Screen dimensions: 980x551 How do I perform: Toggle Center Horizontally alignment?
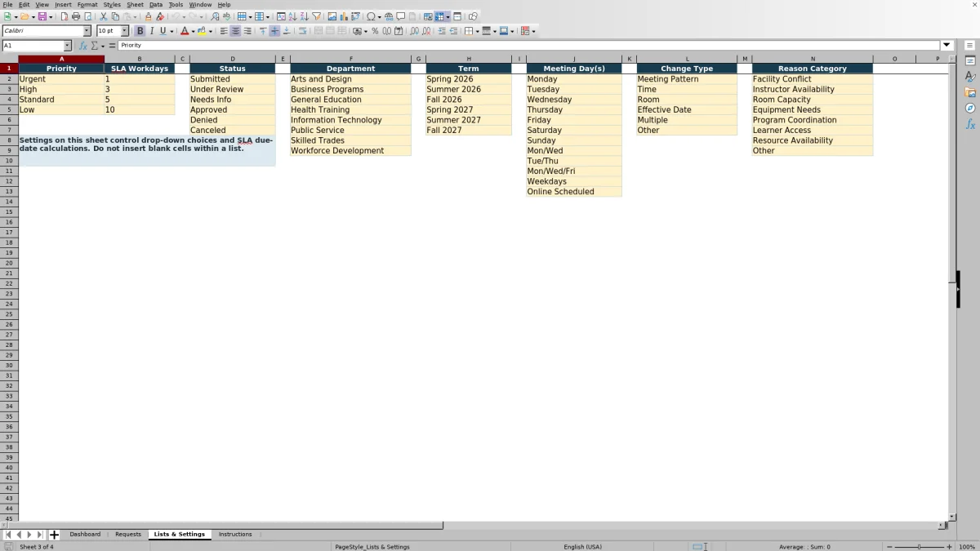(x=235, y=31)
